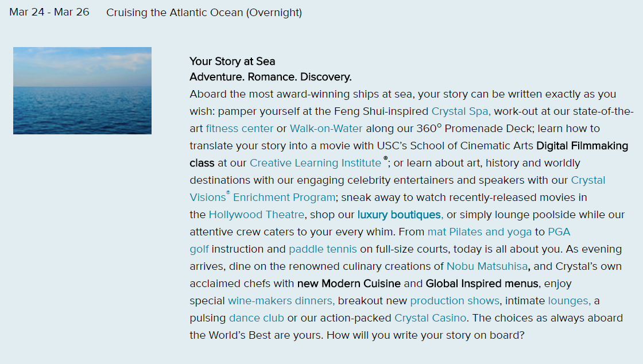Viewport: 643px width, 364px height.
Task: Open the wine-makers dinners link
Action: (281, 301)
